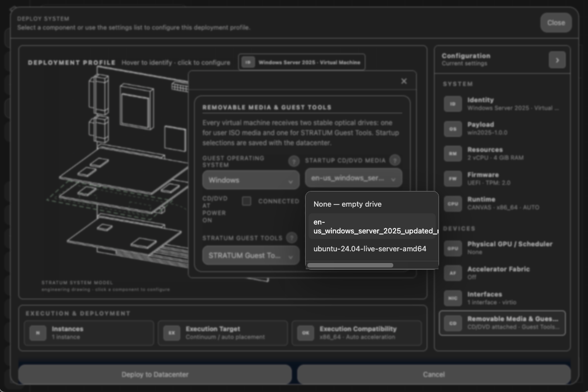Close the Removable Media popup with X
The width and height of the screenshot is (588, 392).
pos(404,81)
